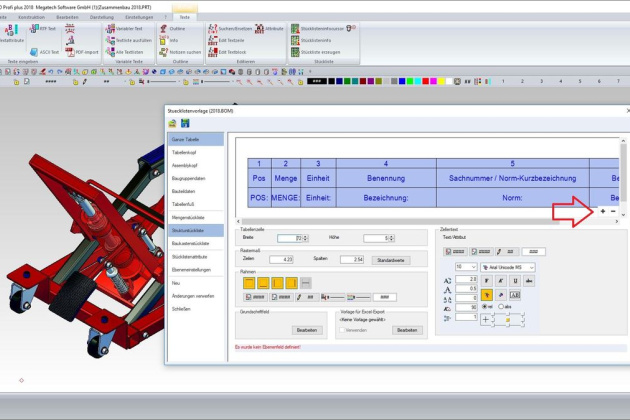Click the plus icon to add column
The width and height of the screenshot is (630, 420).
pos(601,211)
